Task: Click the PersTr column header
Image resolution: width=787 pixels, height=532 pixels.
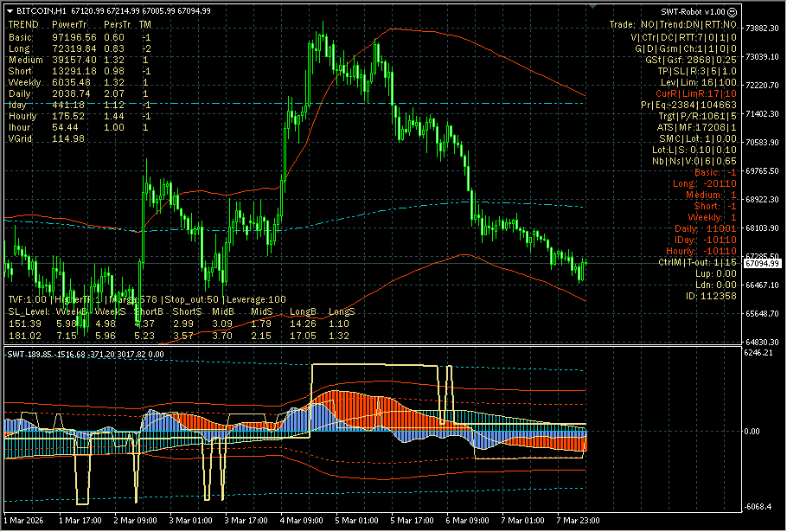Action: pos(117,24)
